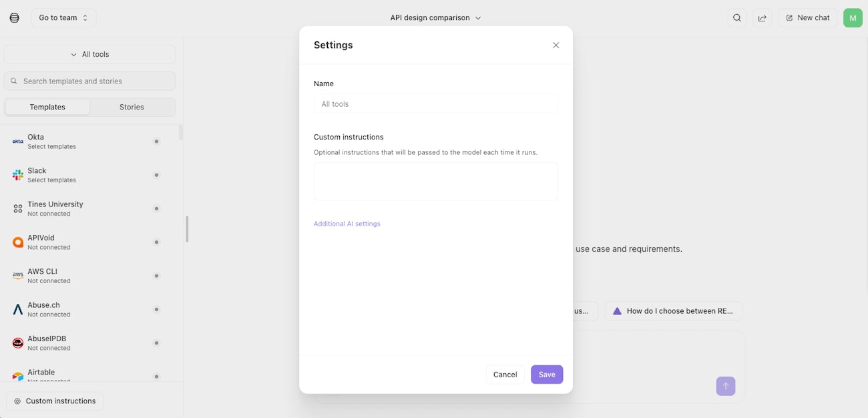Click the Okta logo icon

[x=18, y=142]
